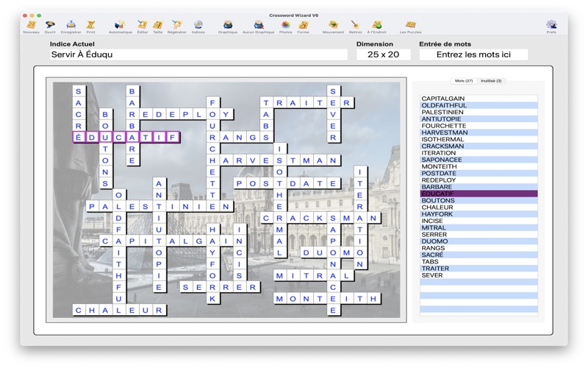Screen dimensions: 588x368
Task: Select MITRAL in the word list
Action: point(479,227)
